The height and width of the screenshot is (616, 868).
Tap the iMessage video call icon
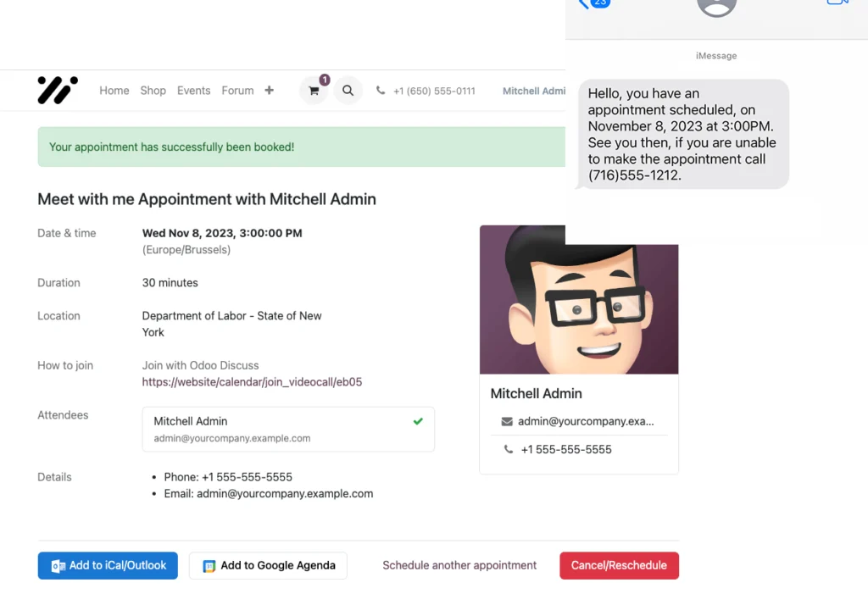click(x=837, y=3)
